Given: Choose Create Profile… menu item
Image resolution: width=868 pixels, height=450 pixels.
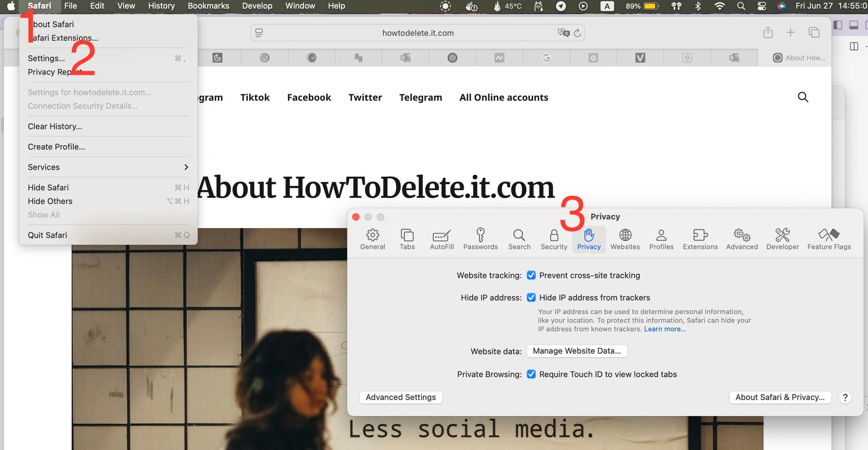Looking at the screenshot, I should 108,147.
